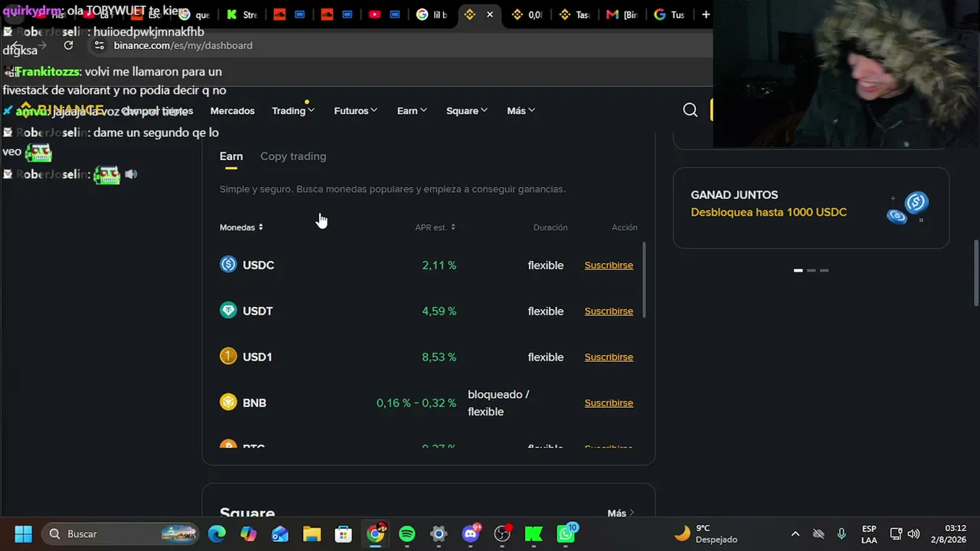Open site information icon in address bar
Image resolution: width=980 pixels, height=551 pixels.
coord(99,45)
